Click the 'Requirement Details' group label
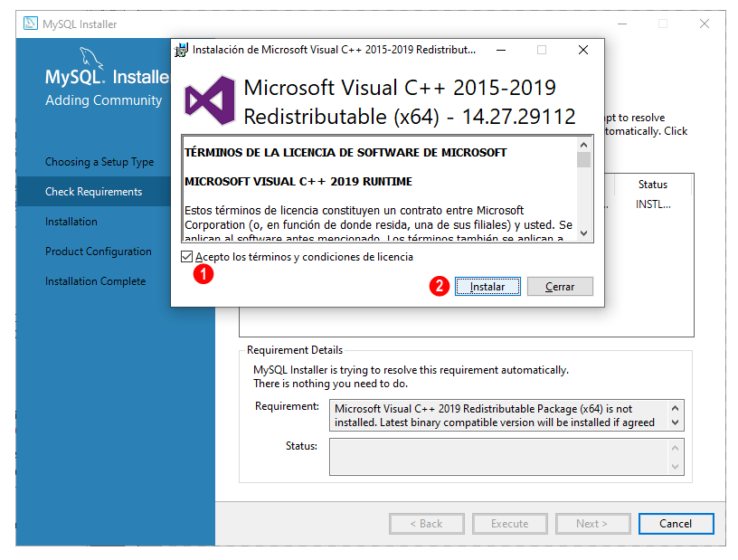Screen dimensions: 738x560 click(x=295, y=350)
